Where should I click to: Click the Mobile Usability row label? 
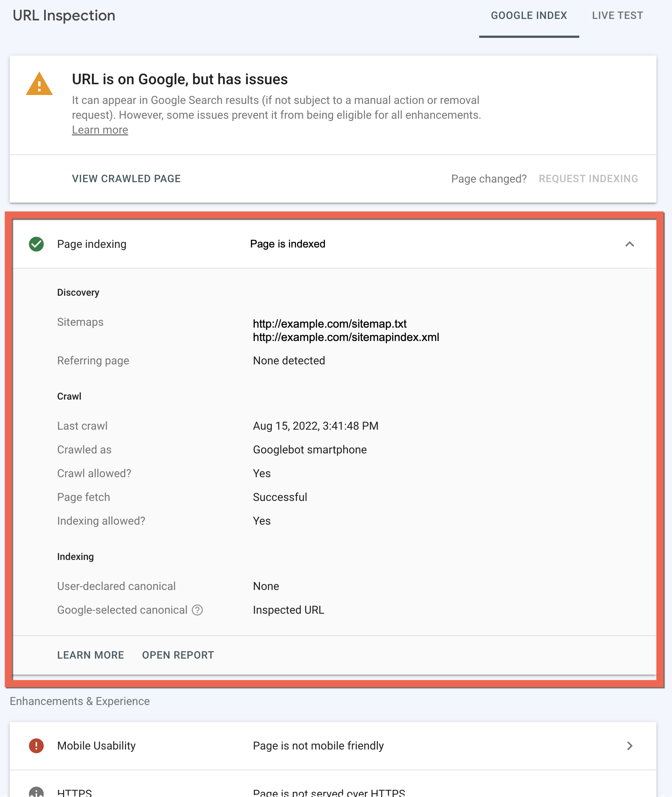click(x=96, y=745)
